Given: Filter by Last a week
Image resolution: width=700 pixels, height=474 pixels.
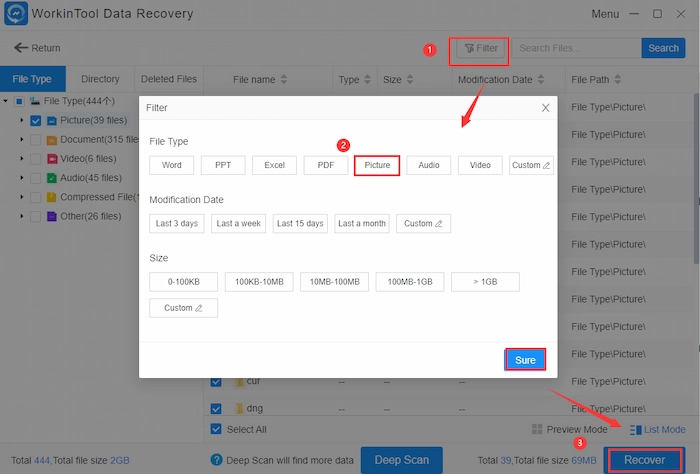Looking at the screenshot, I should click(x=238, y=224).
